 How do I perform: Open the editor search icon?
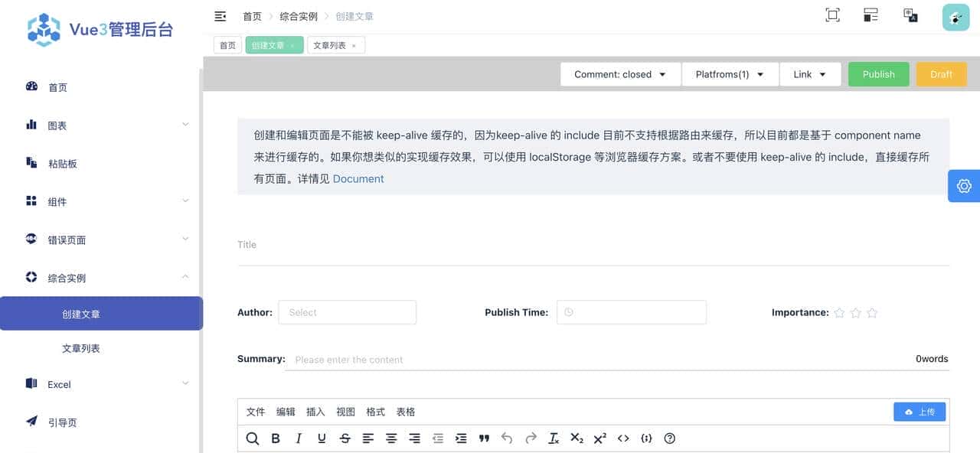pyautogui.click(x=253, y=438)
